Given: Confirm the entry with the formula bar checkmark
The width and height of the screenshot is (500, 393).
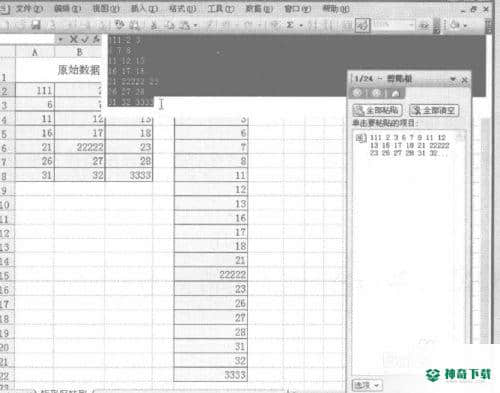Looking at the screenshot, I should (x=85, y=40).
